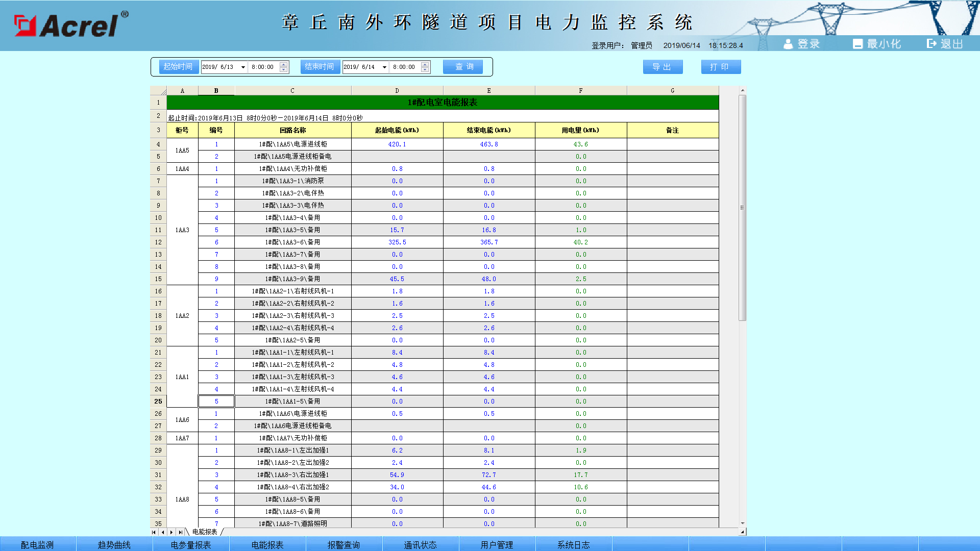Click the start time 8:00:00 field
This screenshot has width=980, height=551.
pos(263,67)
